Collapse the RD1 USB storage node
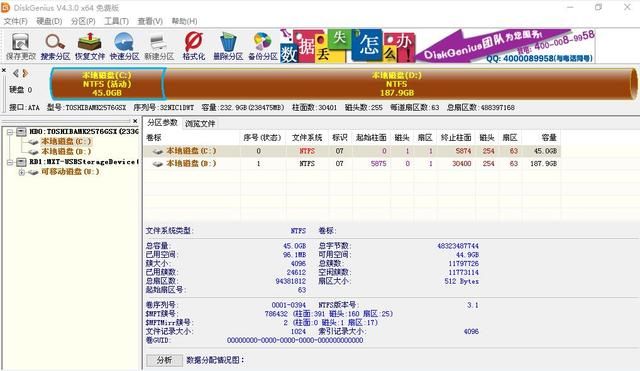Screen dimensions: 640x371 pyautogui.click(x=10, y=162)
